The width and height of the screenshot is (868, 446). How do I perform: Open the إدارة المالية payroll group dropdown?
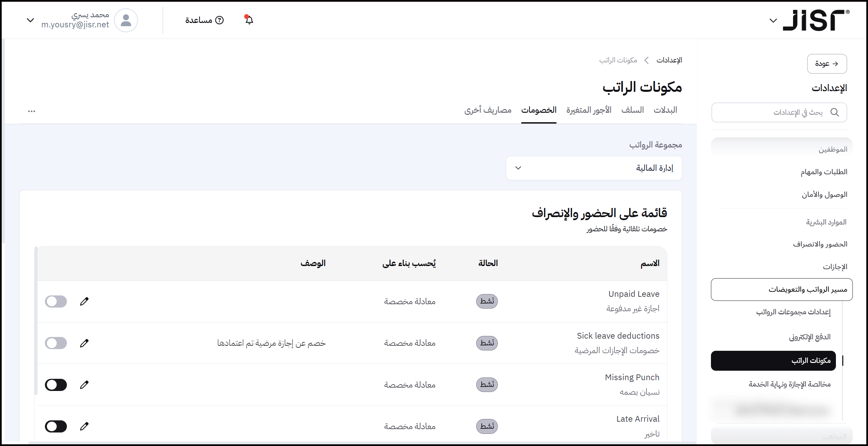click(x=594, y=168)
